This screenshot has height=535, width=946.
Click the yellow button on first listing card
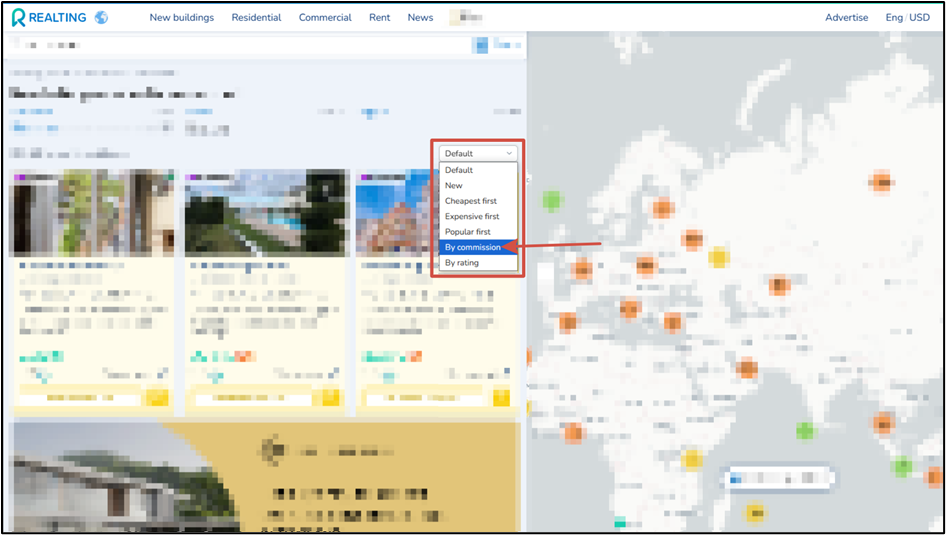(x=157, y=397)
